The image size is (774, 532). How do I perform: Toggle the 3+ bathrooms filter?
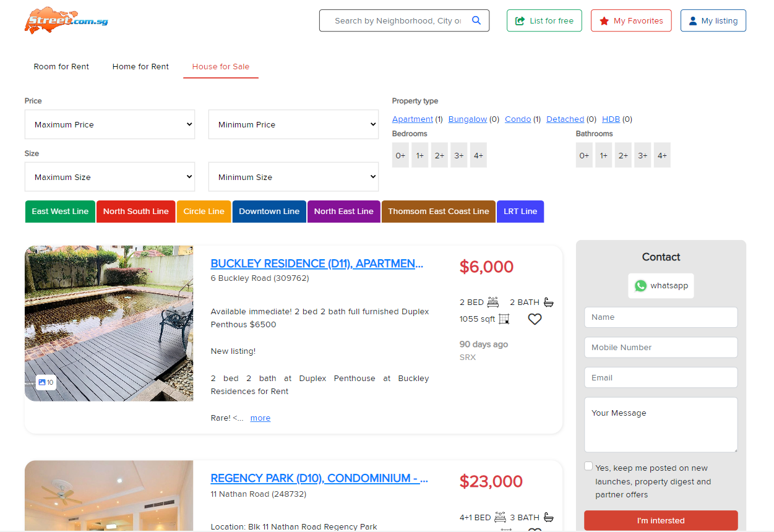click(643, 155)
